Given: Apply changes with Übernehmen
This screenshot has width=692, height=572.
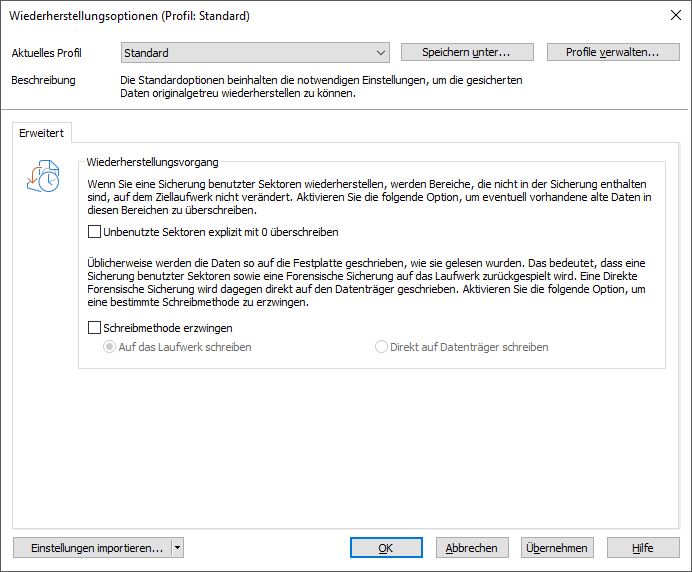Looking at the screenshot, I should click(x=557, y=548).
